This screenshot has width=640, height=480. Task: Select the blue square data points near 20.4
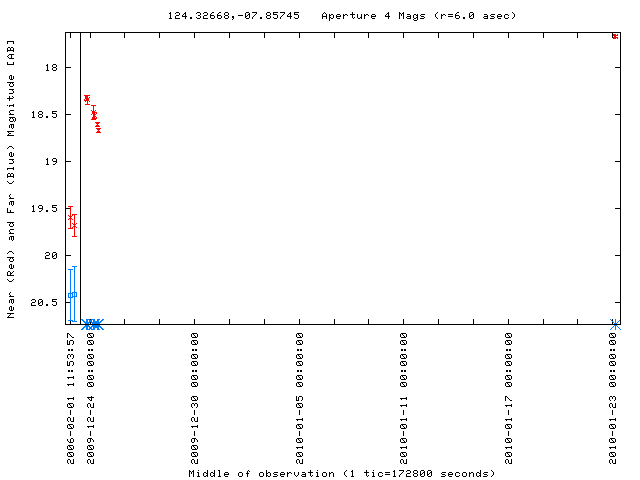(72, 295)
